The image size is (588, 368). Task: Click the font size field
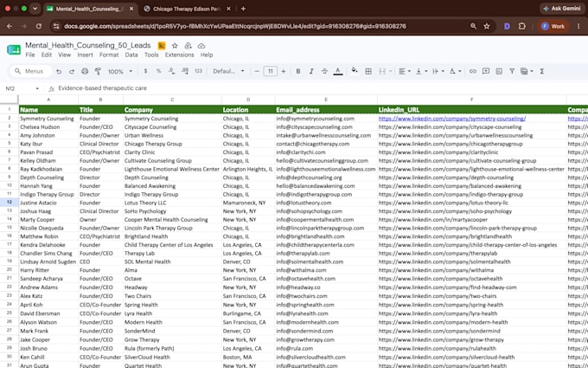pyautogui.click(x=271, y=71)
